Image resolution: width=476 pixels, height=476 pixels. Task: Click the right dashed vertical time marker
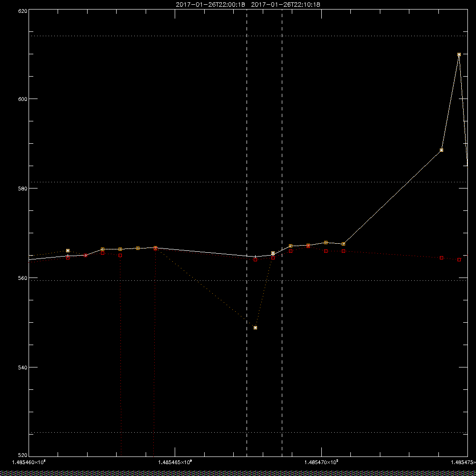tap(282, 233)
